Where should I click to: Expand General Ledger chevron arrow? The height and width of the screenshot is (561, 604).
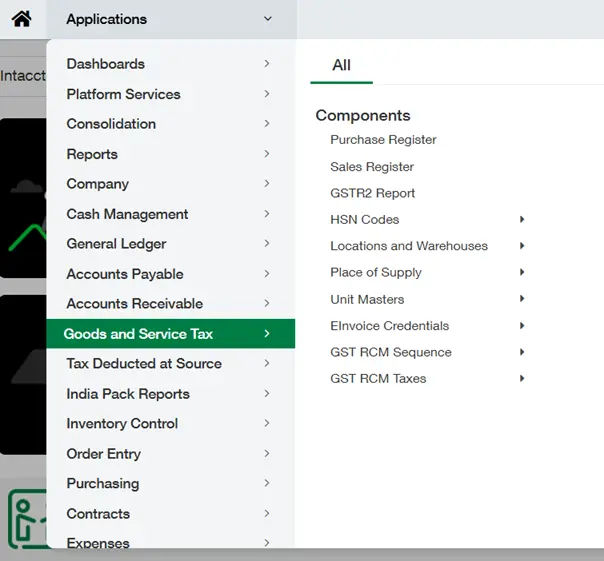[x=267, y=244]
